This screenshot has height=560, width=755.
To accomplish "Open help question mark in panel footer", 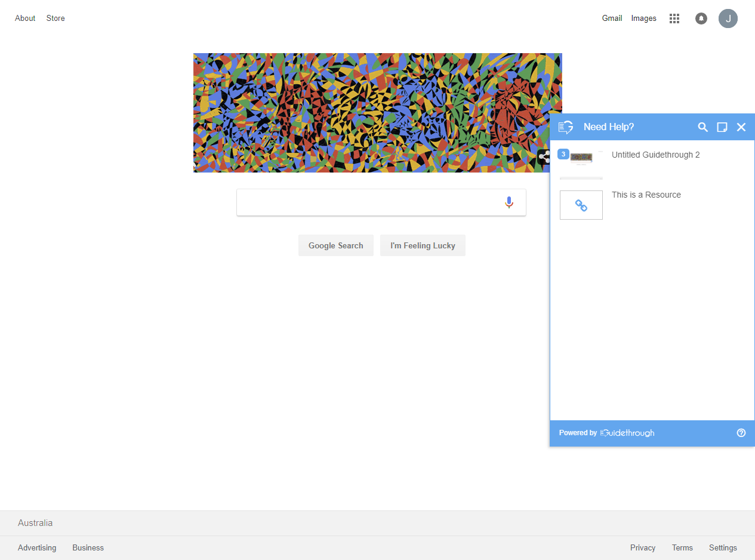I will click(741, 433).
